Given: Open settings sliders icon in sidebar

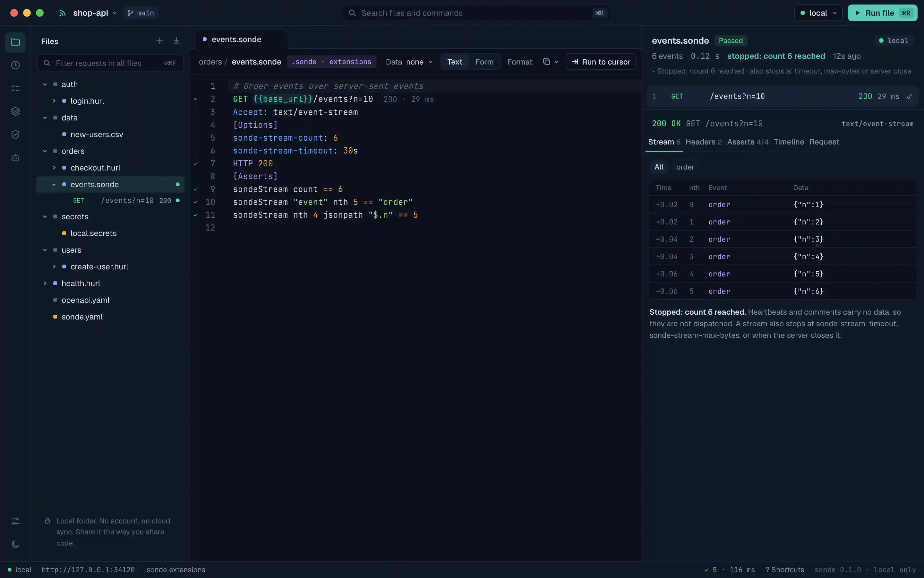Looking at the screenshot, I should [x=15, y=521].
